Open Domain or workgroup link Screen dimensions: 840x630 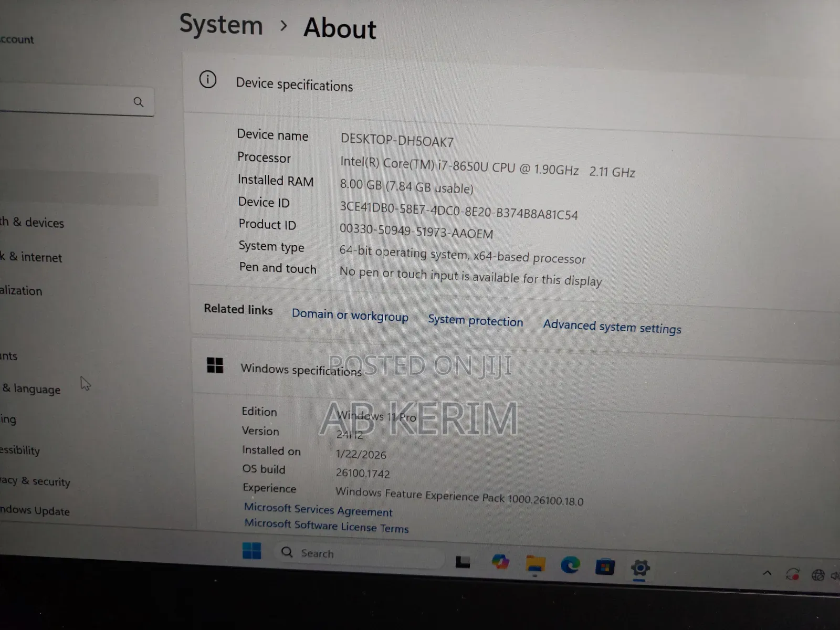click(350, 315)
